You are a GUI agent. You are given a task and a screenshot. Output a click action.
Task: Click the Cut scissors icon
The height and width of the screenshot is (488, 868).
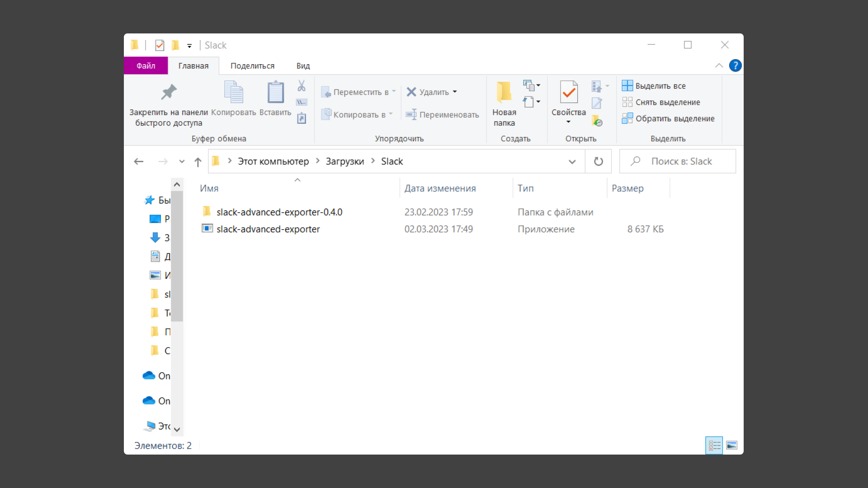[x=302, y=86]
